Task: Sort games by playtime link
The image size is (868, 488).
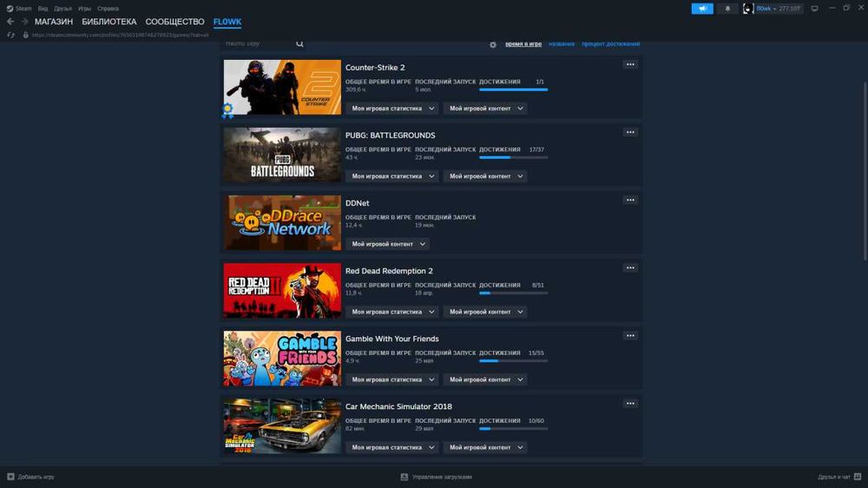Action: 523,43
